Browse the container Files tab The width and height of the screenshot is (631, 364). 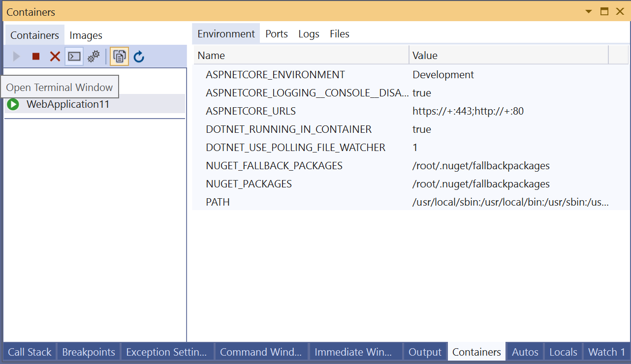(339, 33)
